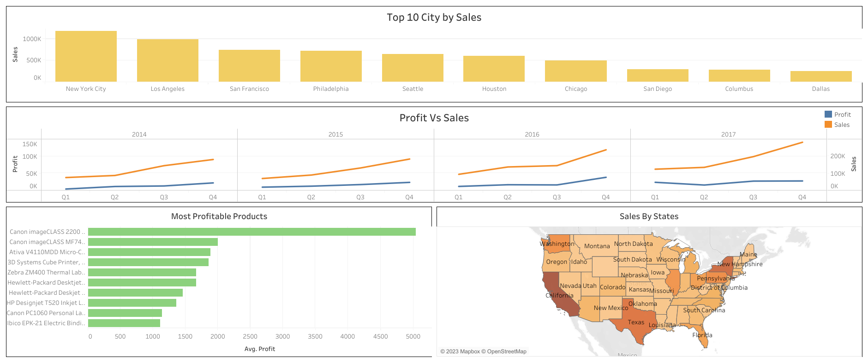Click the Canon PC1060 Personal La.. bar
868x363 pixels.
click(125, 313)
